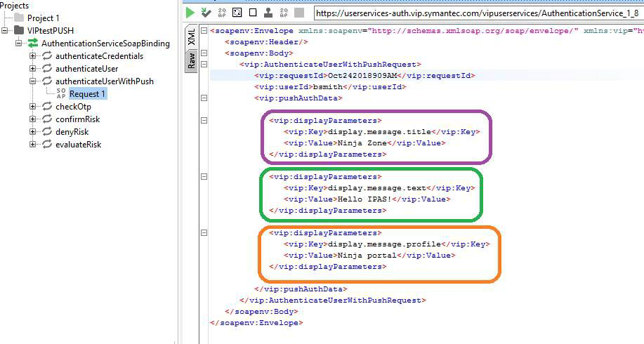
Task: Select the confirmRisk operation
Action: tap(78, 119)
